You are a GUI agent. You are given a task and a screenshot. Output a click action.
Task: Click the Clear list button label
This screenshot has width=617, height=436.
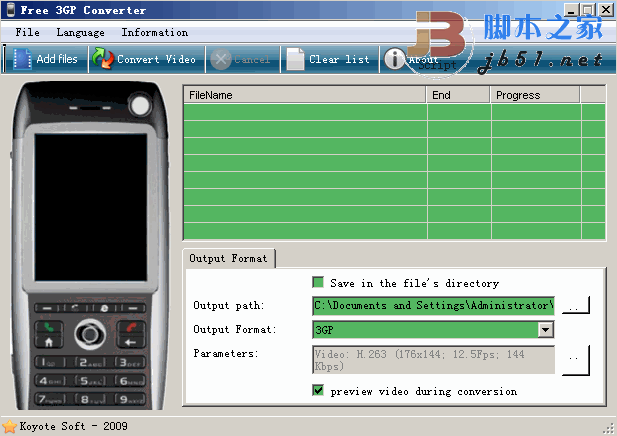coord(339,59)
